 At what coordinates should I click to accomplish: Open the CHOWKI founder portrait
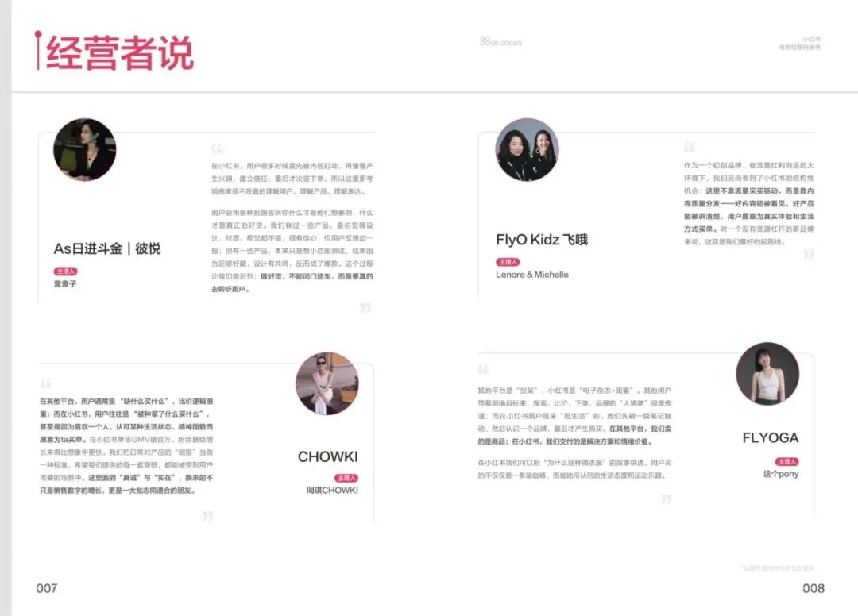point(327,383)
